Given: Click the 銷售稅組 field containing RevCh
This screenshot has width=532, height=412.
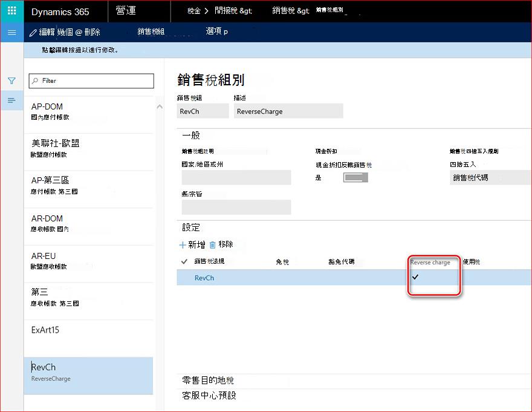Looking at the screenshot, I should tap(203, 111).
